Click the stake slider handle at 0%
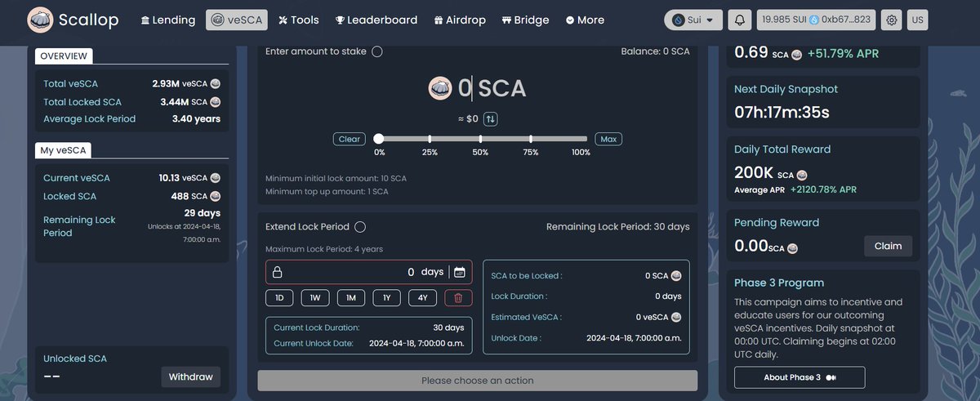The width and height of the screenshot is (980, 401). tap(379, 139)
